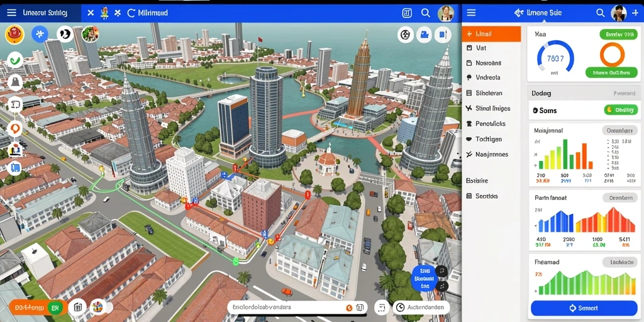Open the gray dropdown pill on the Fheamad card
This screenshot has height=322, width=644.
point(620,262)
